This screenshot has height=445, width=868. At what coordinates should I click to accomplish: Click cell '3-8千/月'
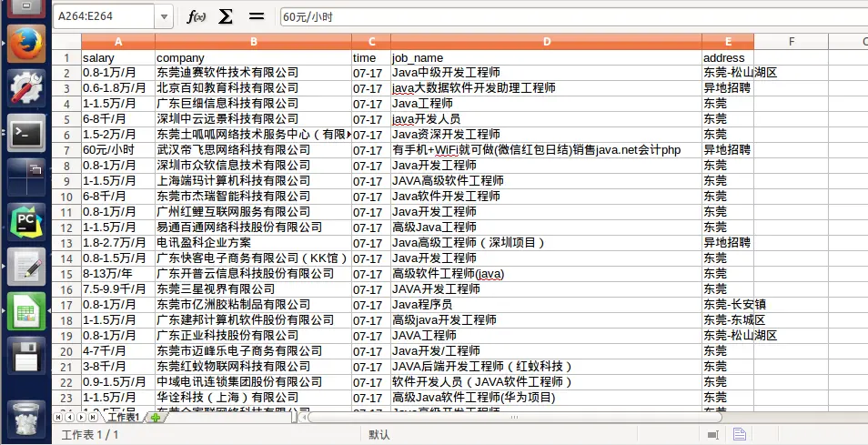click(x=118, y=368)
